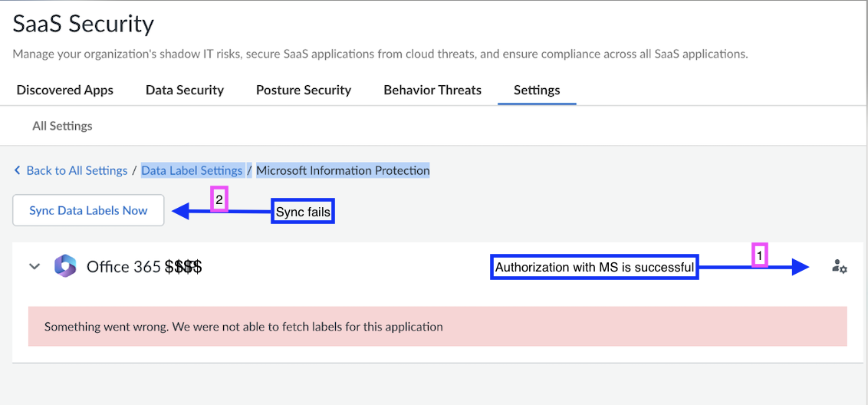868x405 pixels.
Task: Click the Office 365 $$$$ label
Action: click(x=144, y=267)
